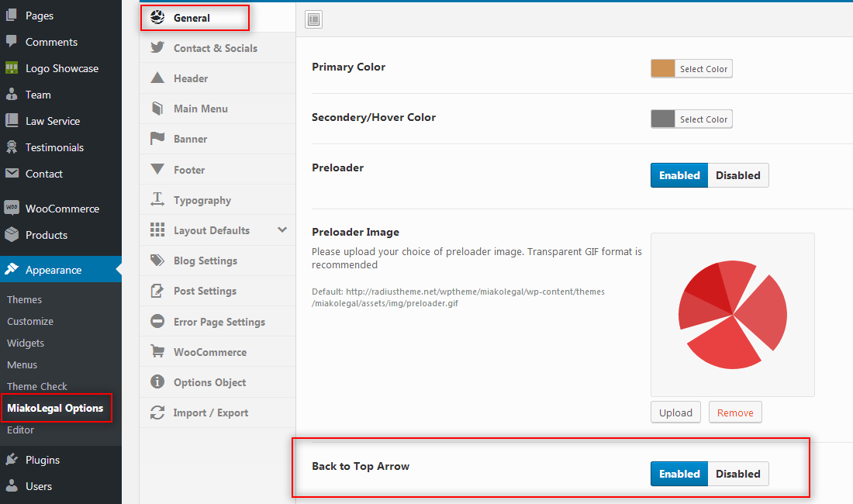Viewport: 853px width, 504px height.
Task: Set Preloader to Enabled
Action: pyautogui.click(x=679, y=175)
